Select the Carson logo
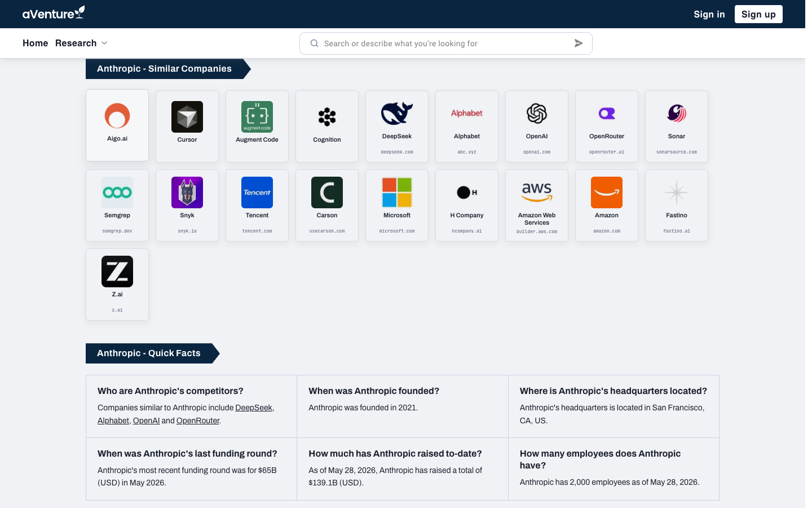This screenshot has height=508, width=812. pos(327,192)
